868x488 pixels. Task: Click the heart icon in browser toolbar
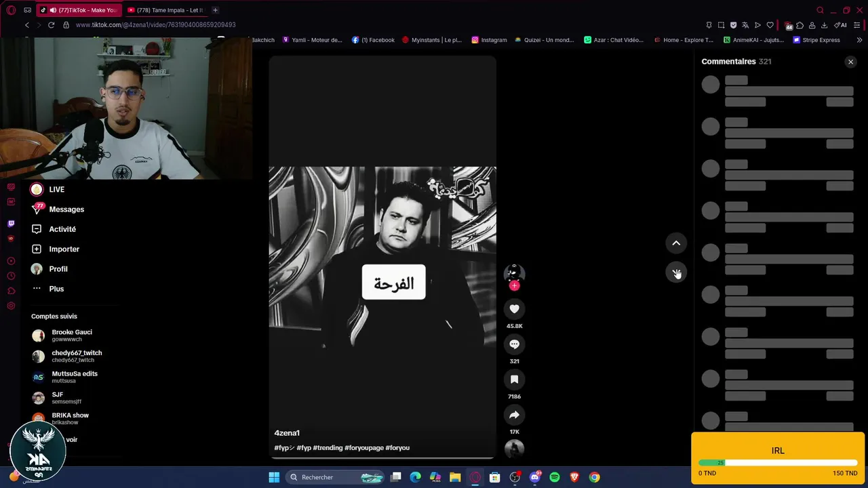770,25
